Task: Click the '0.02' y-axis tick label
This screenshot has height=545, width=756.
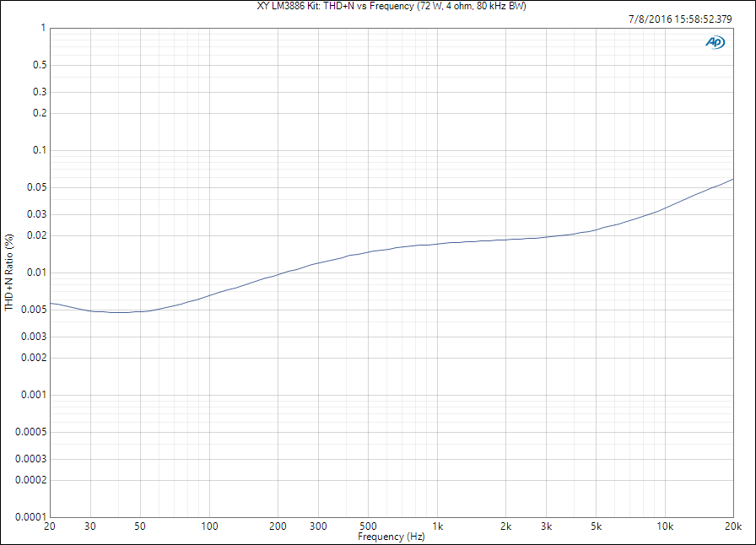Action: tap(37, 235)
